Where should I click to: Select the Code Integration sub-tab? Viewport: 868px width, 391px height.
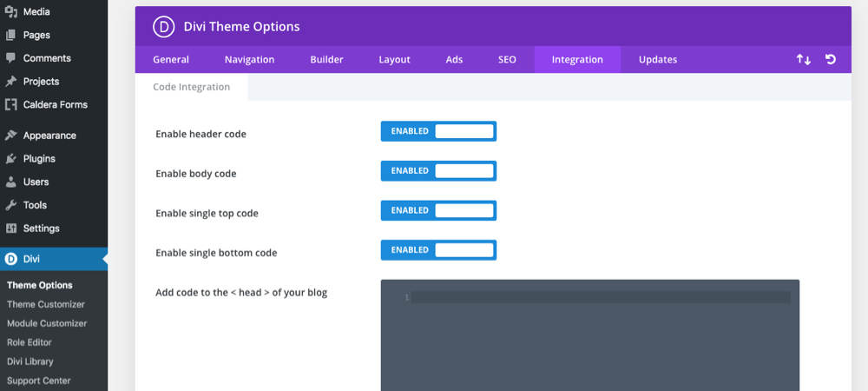(192, 87)
